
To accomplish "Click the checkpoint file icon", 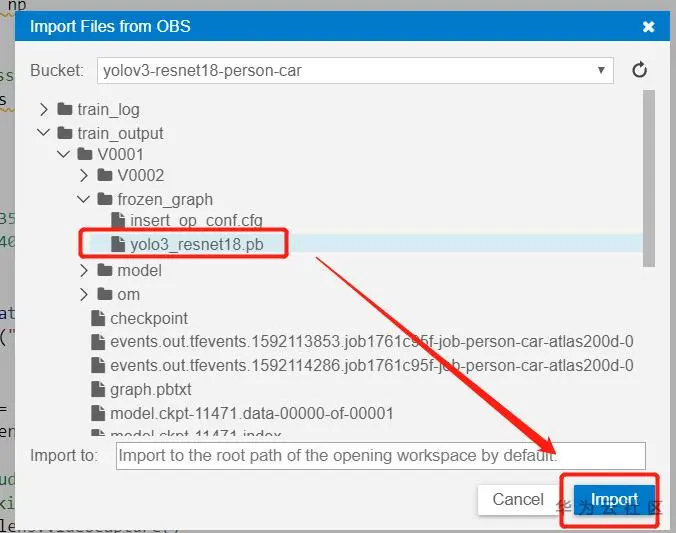I will pyautogui.click(x=98, y=318).
